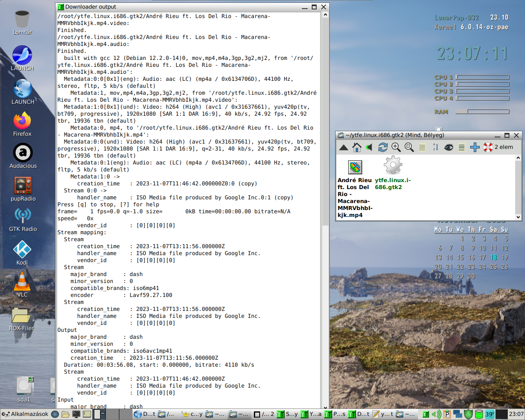Switch to the 'c...y' lamp taskbar window
The image size is (525, 420).
[192, 414]
